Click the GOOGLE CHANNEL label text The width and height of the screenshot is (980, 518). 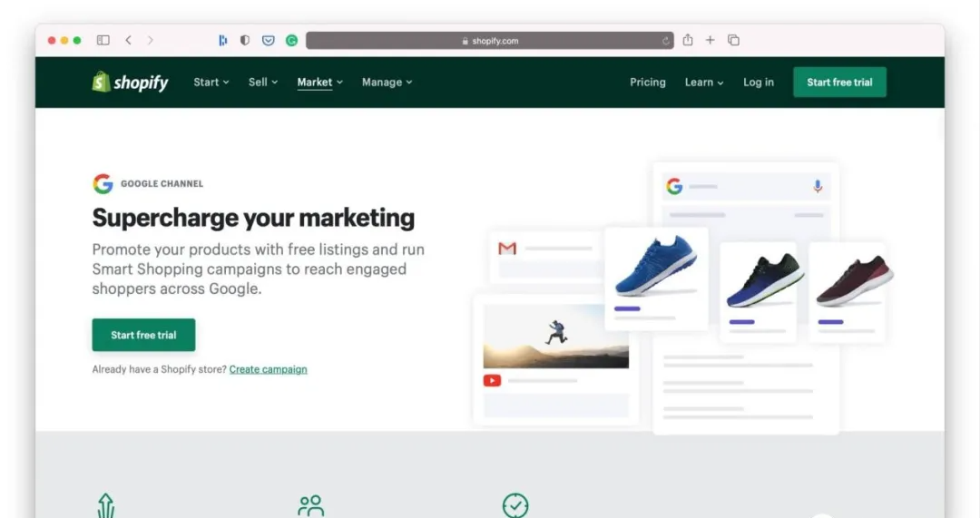(162, 184)
